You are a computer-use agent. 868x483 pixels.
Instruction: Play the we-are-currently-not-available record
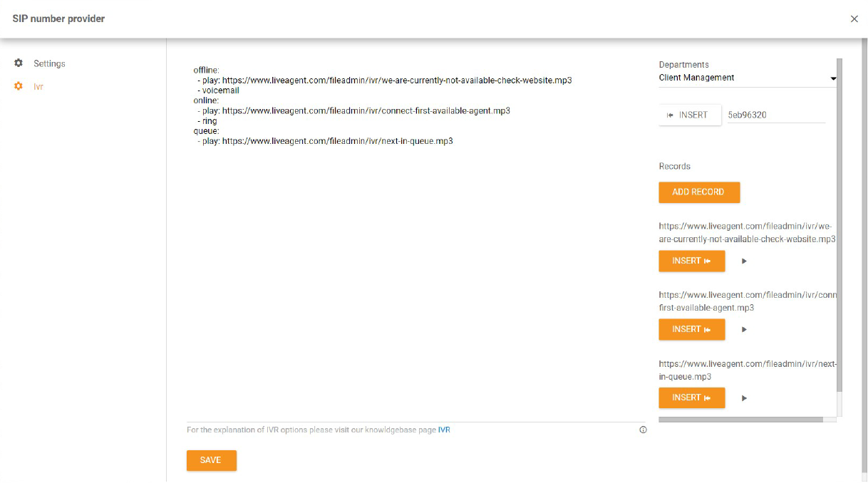click(x=744, y=261)
